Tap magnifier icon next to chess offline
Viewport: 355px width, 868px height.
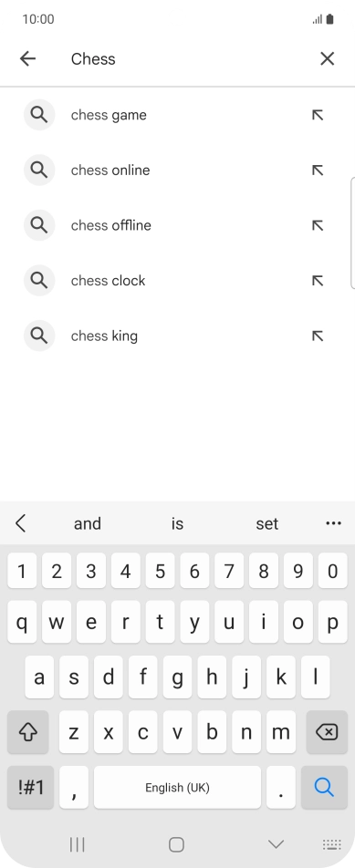[38, 225]
